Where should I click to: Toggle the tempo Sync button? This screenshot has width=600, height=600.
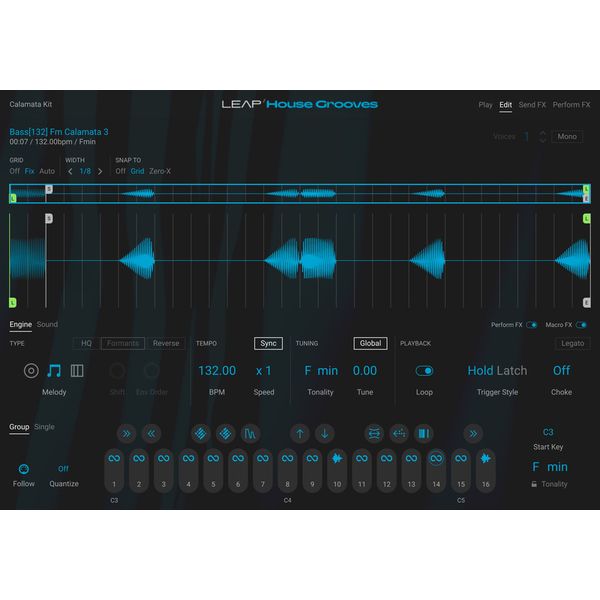point(268,343)
